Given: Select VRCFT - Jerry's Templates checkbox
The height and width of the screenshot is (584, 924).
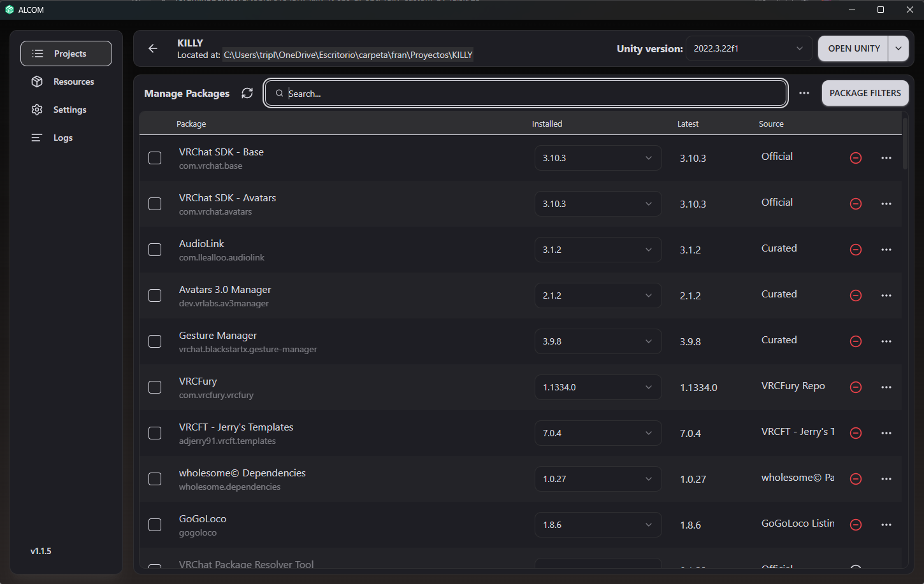Looking at the screenshot, I should pos(155,433).
